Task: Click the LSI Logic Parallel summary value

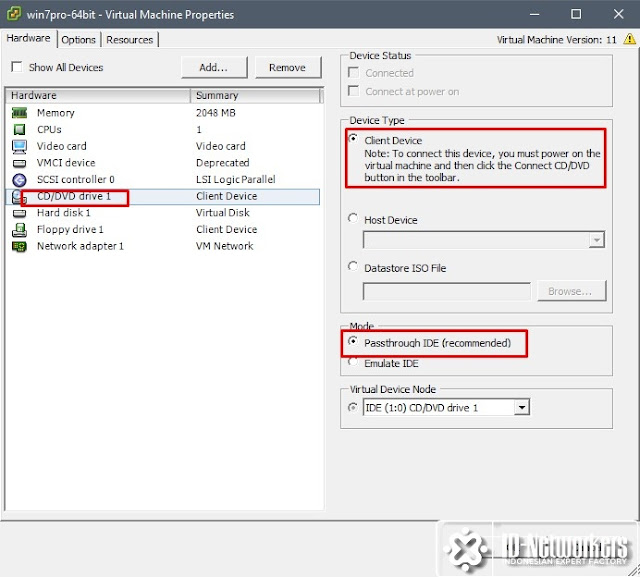Action: tap(236, 180)
